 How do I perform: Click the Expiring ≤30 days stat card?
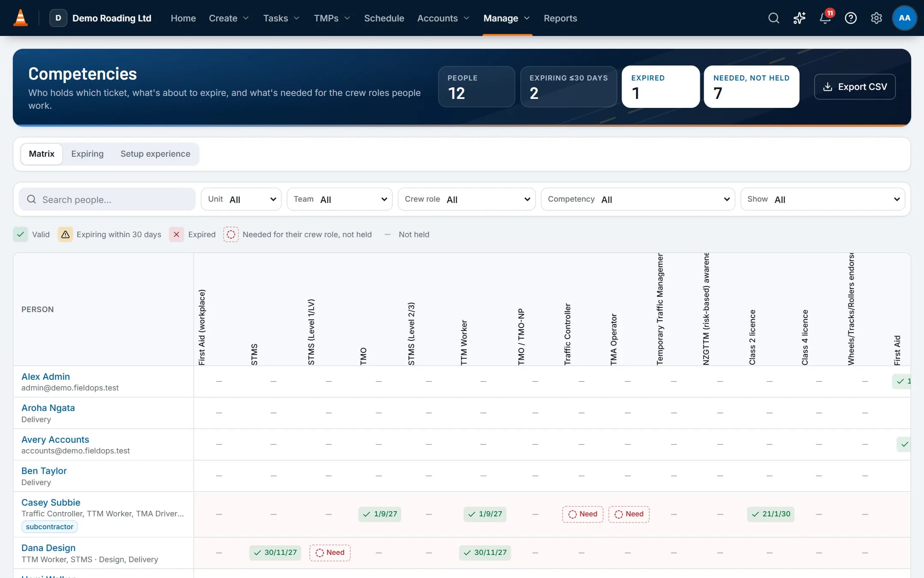click(x=569, y=86)
